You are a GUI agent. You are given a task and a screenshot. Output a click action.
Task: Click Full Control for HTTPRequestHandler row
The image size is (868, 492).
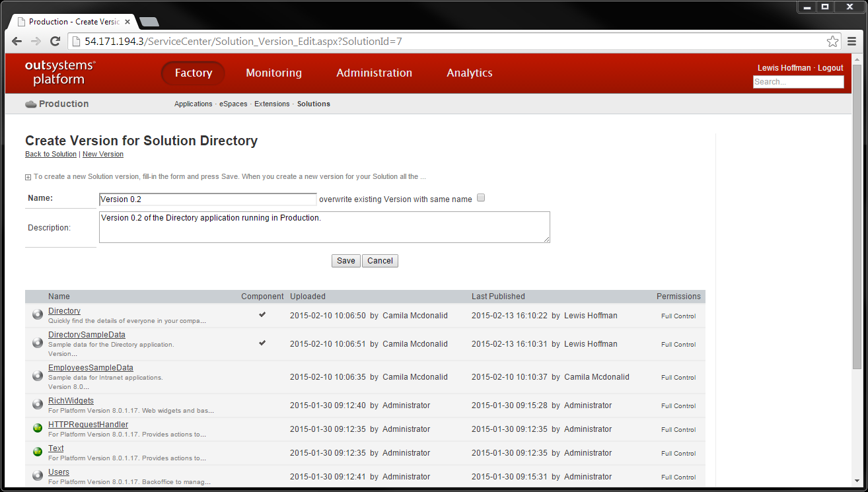click(x=678, y=429)
